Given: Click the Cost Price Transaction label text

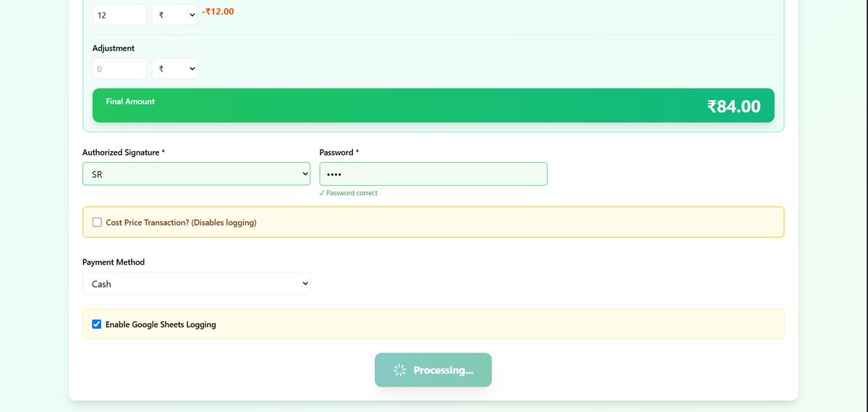Looking at the screenshot, I should click(x=182, y=223).
